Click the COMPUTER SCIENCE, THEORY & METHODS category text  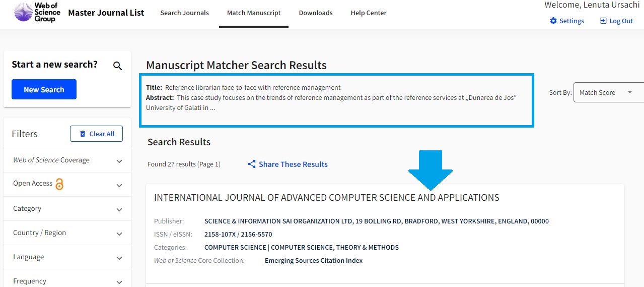(335, 248)
